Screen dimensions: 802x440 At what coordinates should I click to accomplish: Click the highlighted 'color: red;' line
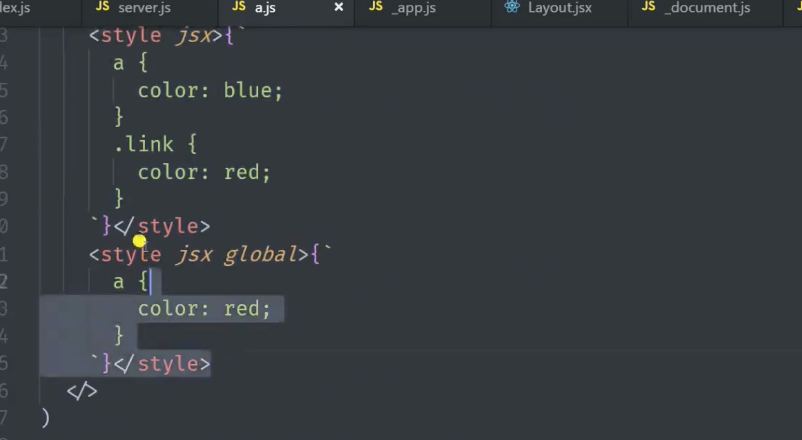tap(204, 309)
